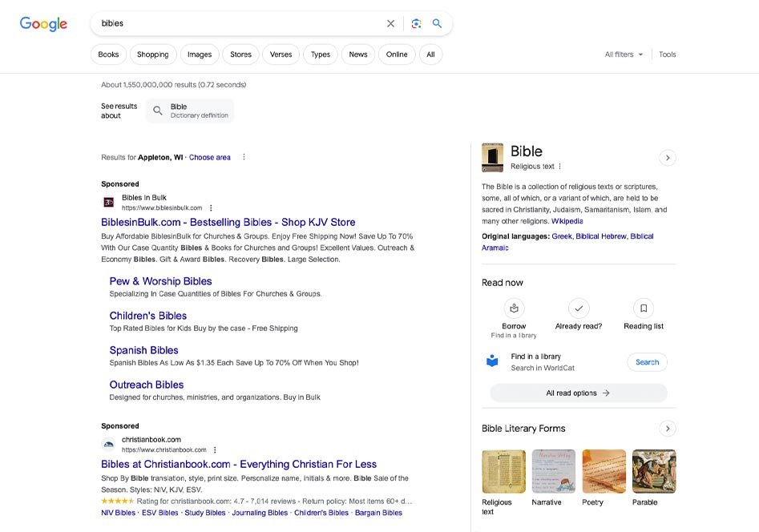Select the All filter chip
The height and width of the screenshot is (532, 759).
point(430,54)
